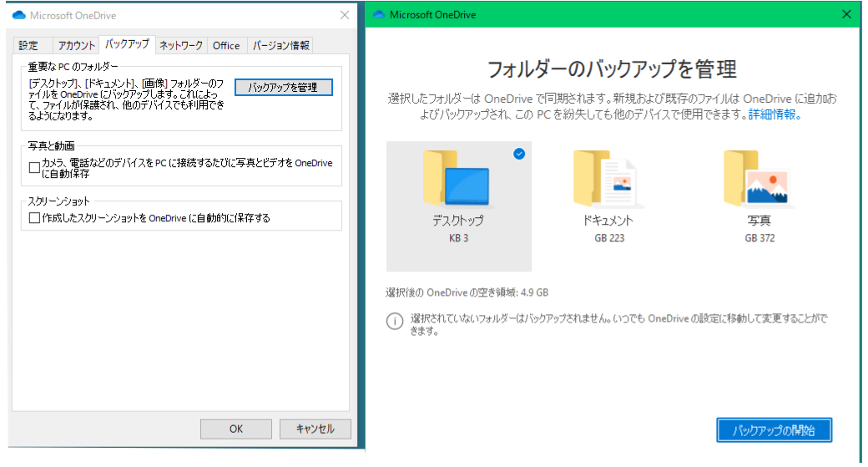Enable auto-save photos and videos checkbox
The width and height of the screenshot is (868, 467).
pyautogui.click(x=34, y=169)
